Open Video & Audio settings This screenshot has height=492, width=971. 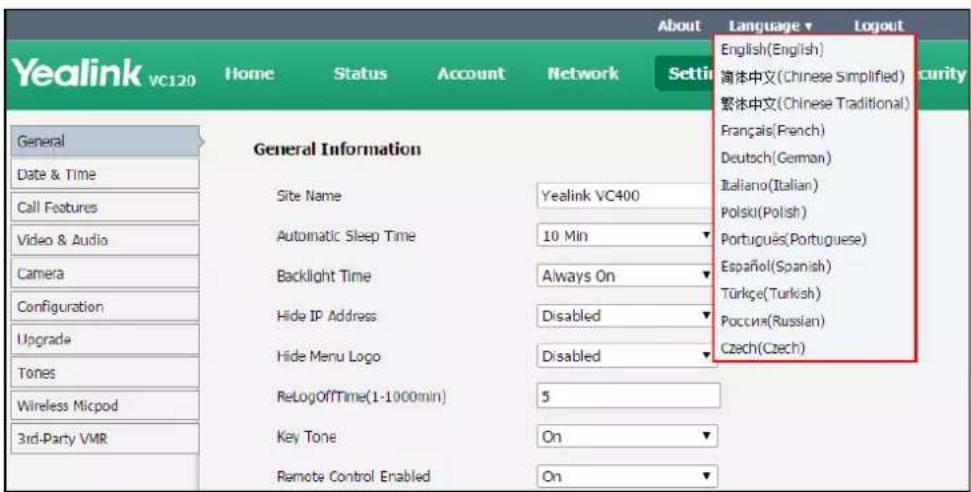tap(105, 240)
